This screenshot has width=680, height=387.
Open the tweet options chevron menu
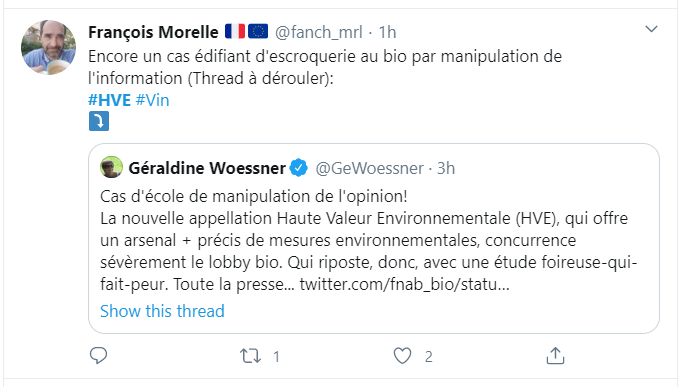point(651,29)
